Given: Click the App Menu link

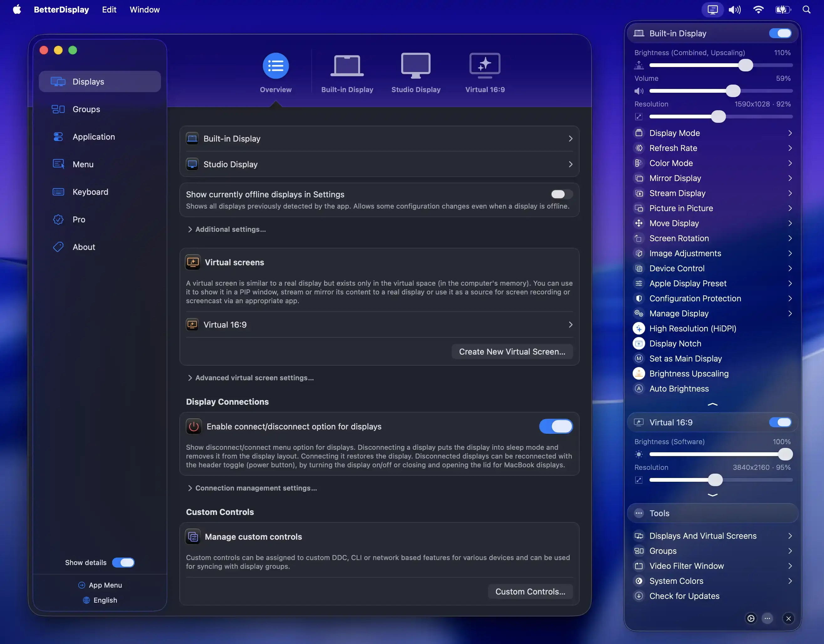Looking at the screenshot, I should (100, 585).
